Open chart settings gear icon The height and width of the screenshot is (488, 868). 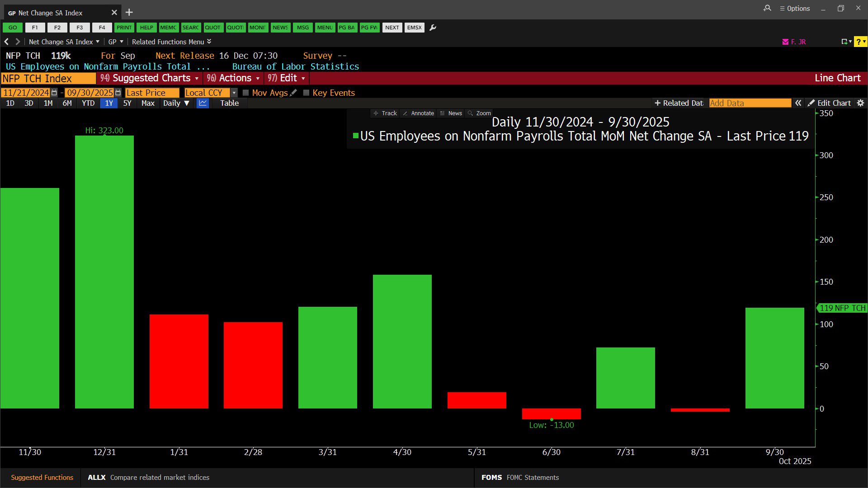(860, 103)
